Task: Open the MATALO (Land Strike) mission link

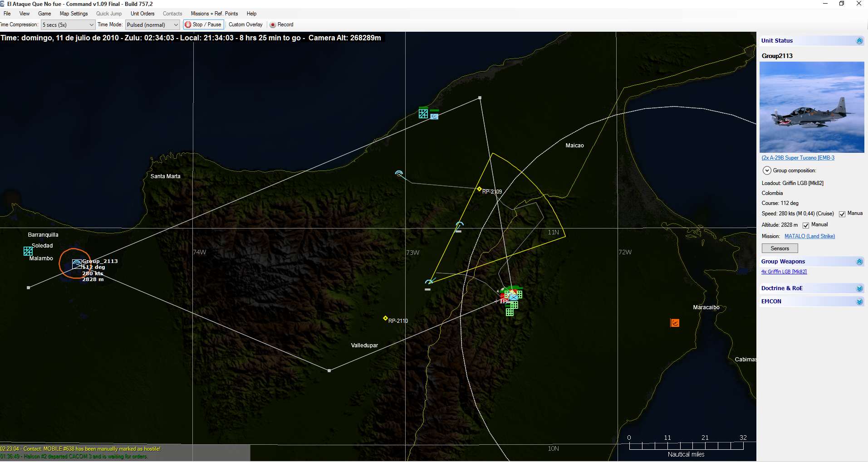Action: point(809,236)
